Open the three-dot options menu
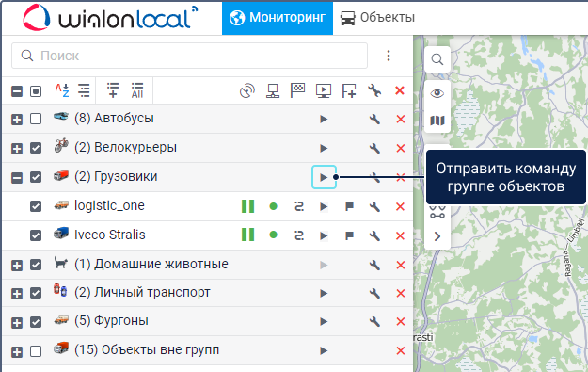 coord(389,56)
